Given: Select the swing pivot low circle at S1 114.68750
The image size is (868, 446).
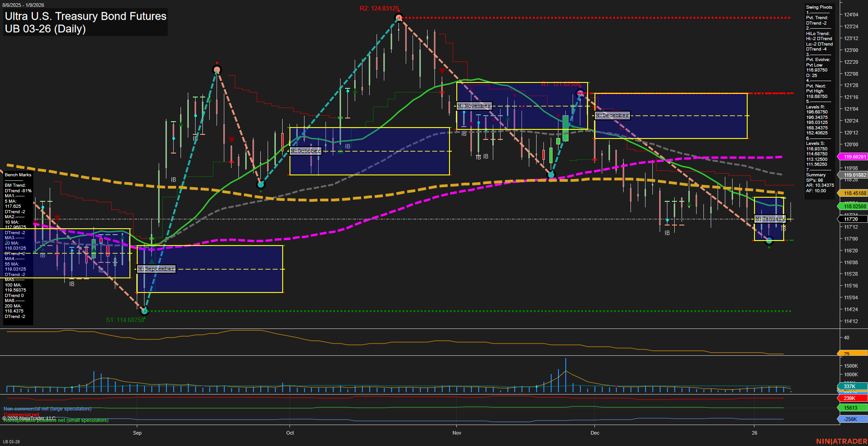Looking at the screenshot, I should 145,311.
